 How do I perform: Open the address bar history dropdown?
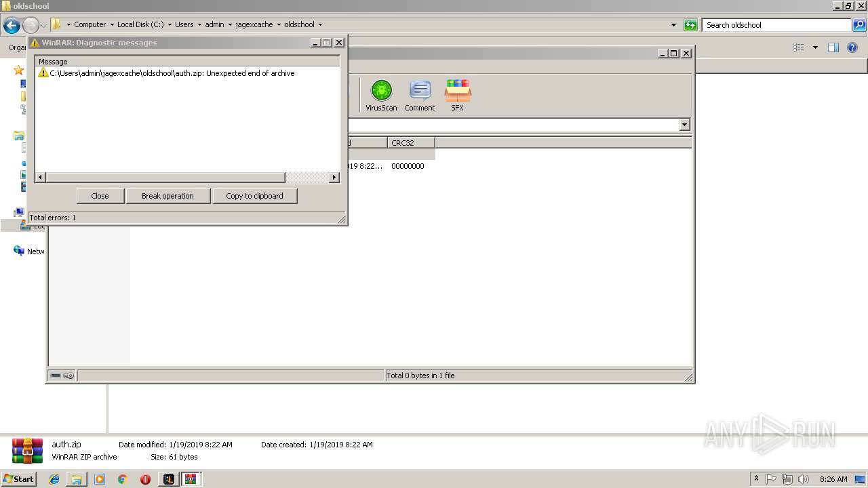(x=673, y=25)
